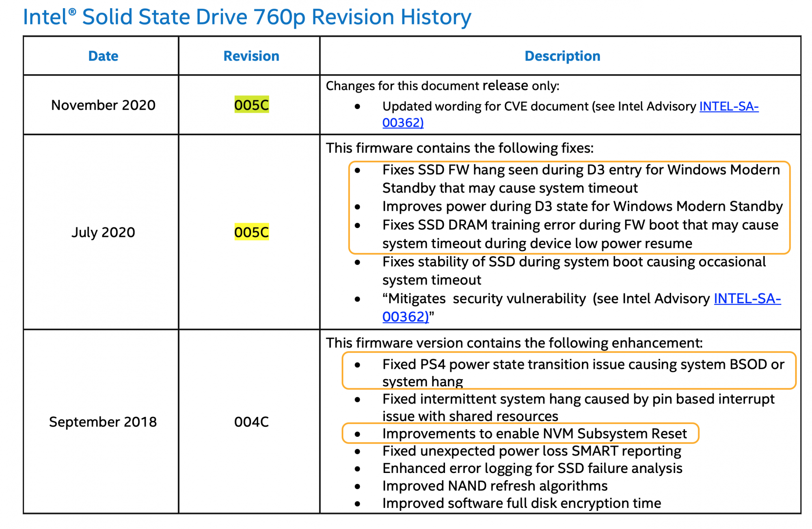Click 'Fixed PS4 power state transition issue' bullet
The image size is (812, 529).
coord(583,373)
